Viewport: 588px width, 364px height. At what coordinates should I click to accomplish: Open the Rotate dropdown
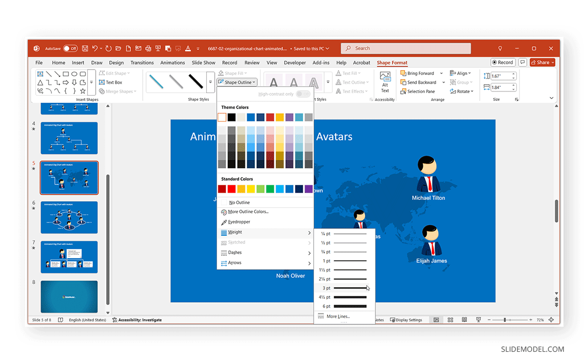pos(462,91)
